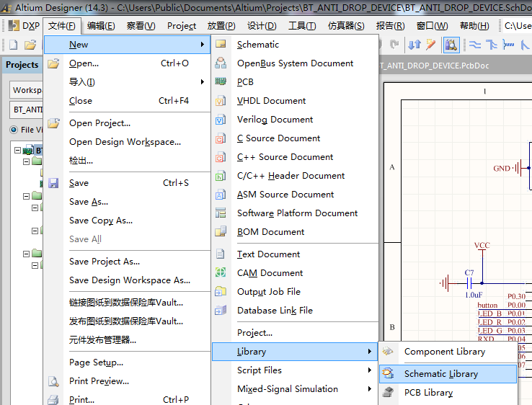Viewport: 532px width, 405px height.
Task: Click the DXP system menu icon
Action: (x=14, y=25)
